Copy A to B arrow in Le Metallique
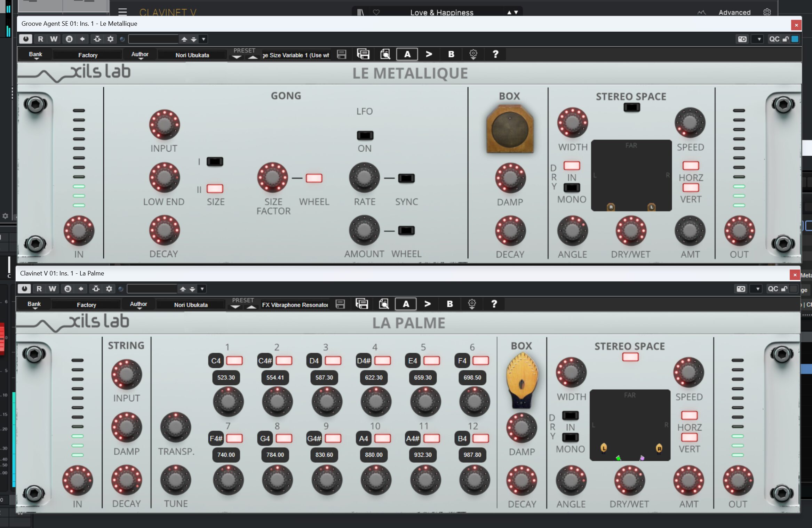 click(x=429, y=54)
